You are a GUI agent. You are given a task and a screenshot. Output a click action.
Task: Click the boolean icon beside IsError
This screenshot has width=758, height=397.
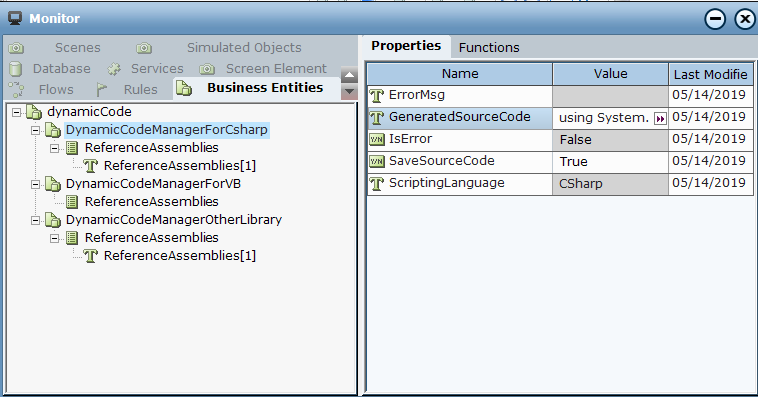[x=377, y=140]
